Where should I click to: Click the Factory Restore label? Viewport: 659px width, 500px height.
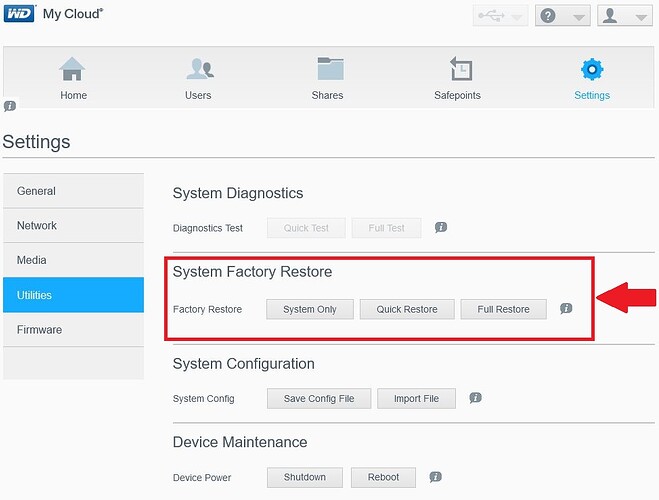click(x=208, y=310)
